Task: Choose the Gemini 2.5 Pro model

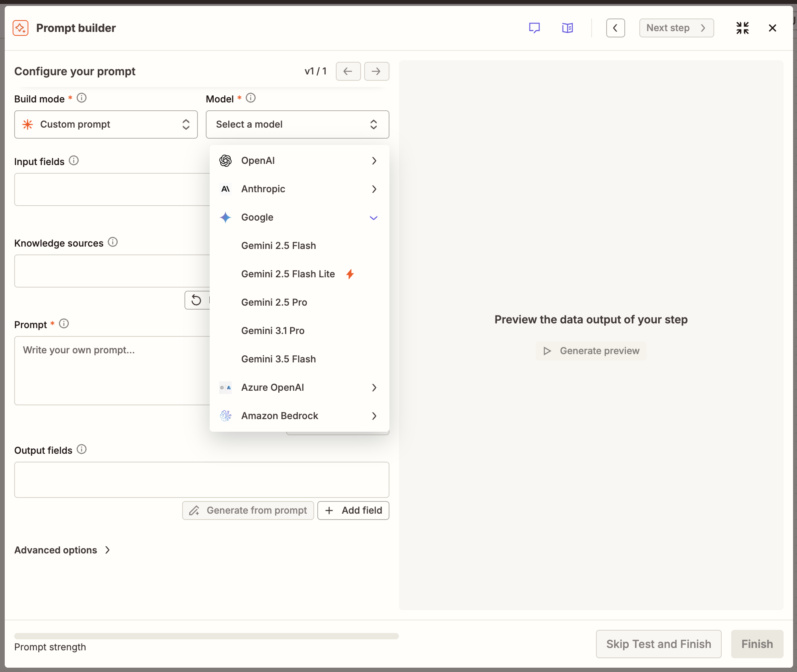Action: pyautogui.click(x=300, y=303)
